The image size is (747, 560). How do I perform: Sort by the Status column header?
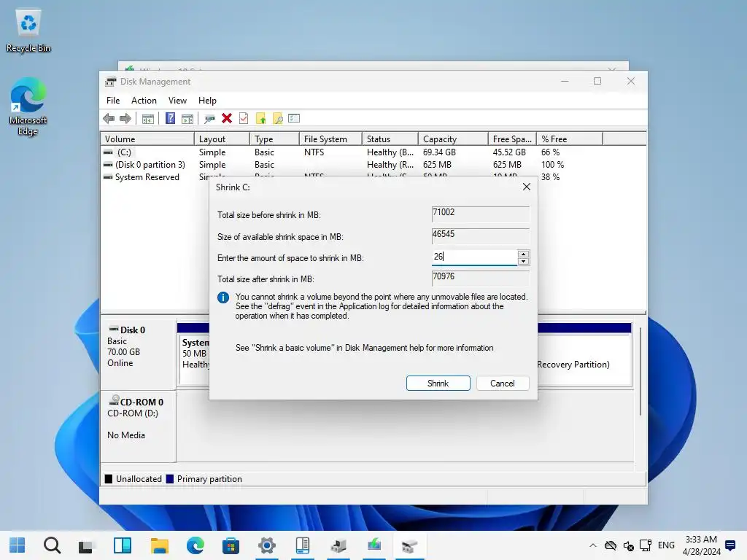click(390, 139)
